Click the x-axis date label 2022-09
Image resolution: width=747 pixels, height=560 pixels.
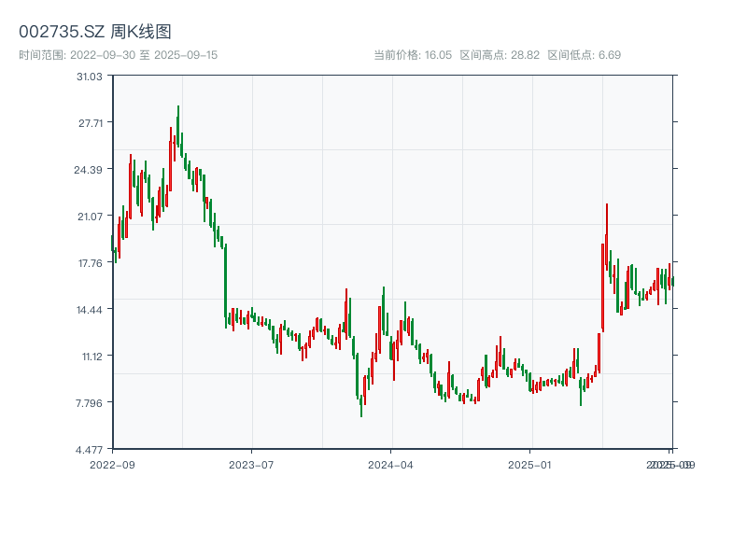tap(112, 465)
